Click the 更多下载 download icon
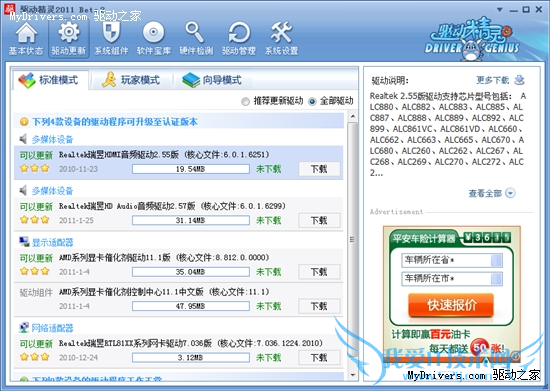This screenshot has height=391, width=550. click(519, 80)
